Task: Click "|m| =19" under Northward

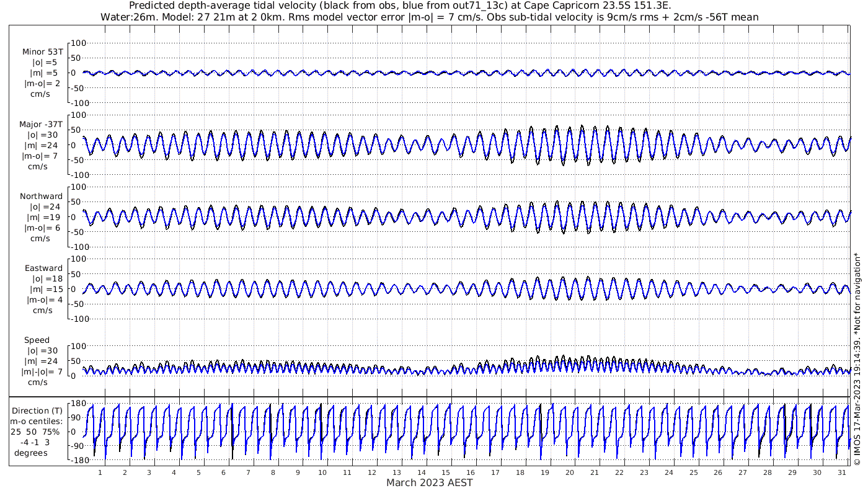Action: click(45, 218)
